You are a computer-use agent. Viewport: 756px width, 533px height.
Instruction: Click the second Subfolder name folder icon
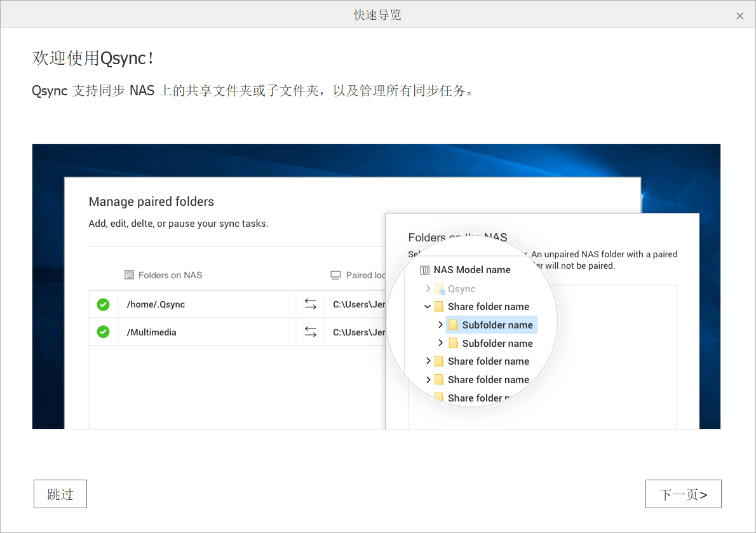pos(453,343)
